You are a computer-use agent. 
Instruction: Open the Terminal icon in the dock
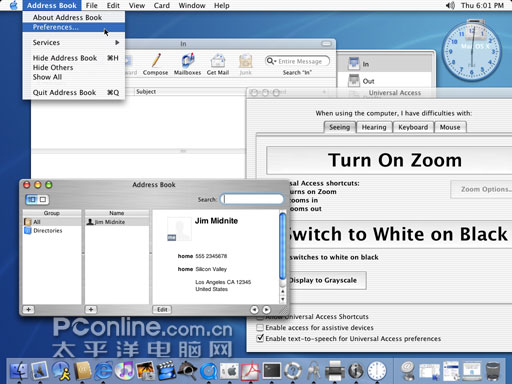click(x=272, y=371)
